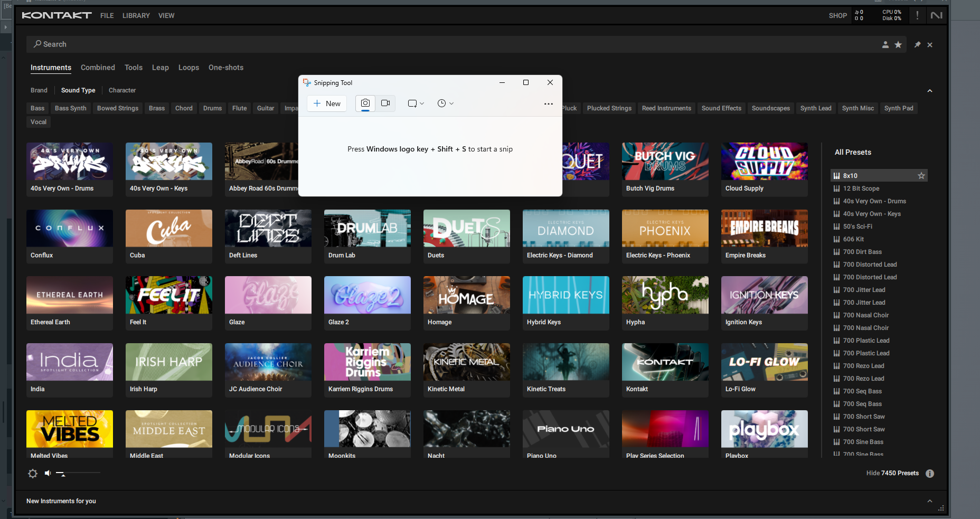Expand New Instruments for you section
The height and width of the screenshot is (519, 980).
[930, 501]
